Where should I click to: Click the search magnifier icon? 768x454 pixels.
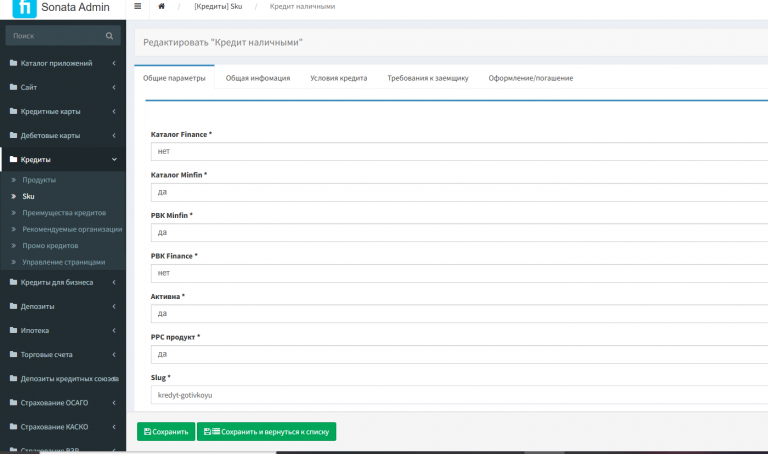pos(109,36)
